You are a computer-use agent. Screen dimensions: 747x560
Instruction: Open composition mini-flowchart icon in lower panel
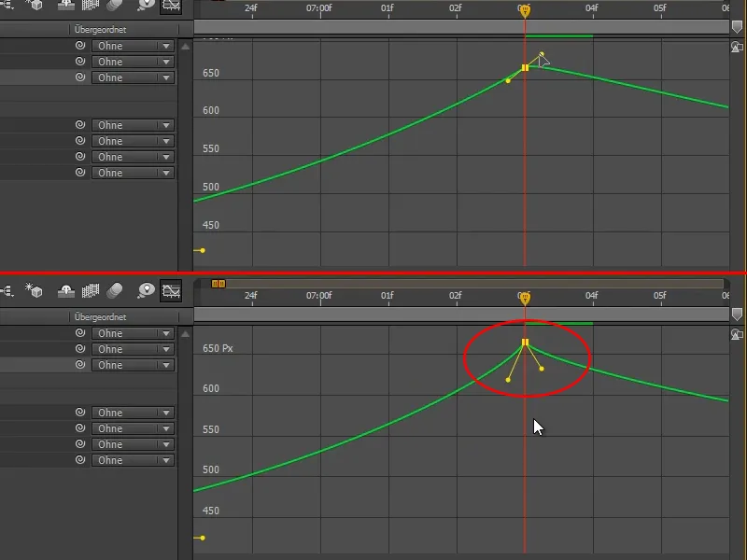tap(7, 290)
